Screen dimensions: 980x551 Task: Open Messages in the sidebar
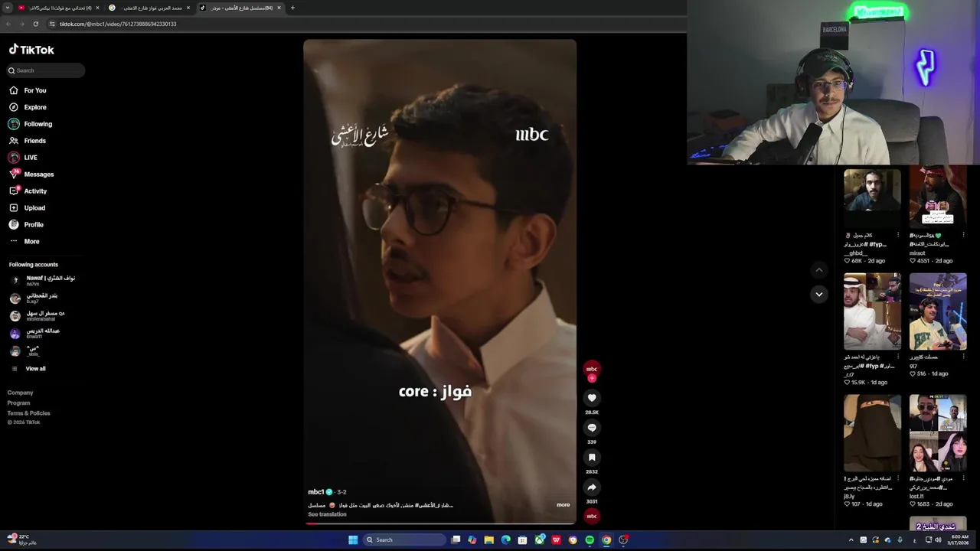31,174
